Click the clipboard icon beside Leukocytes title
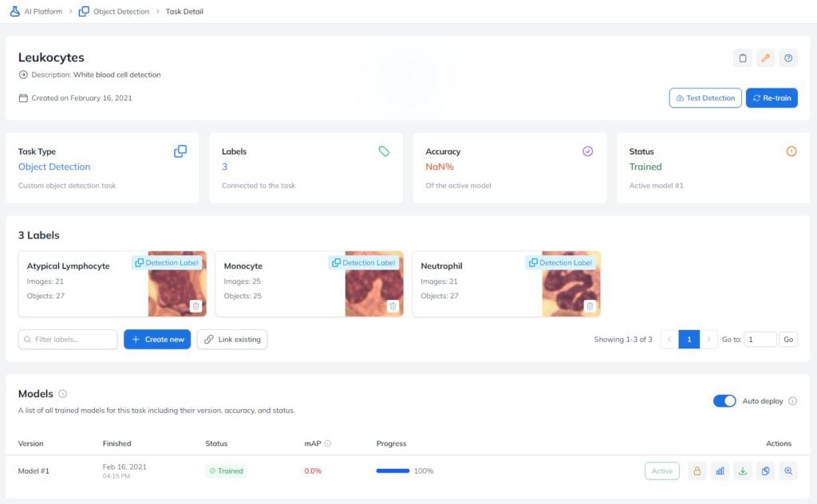817x504 pixels. coord(743,57)
